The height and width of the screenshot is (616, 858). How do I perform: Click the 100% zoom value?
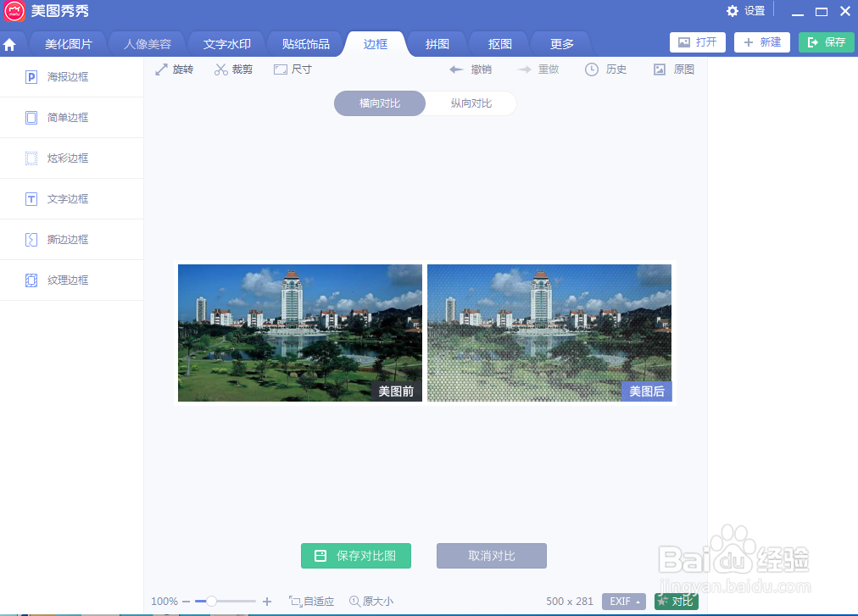pos(164,602)
